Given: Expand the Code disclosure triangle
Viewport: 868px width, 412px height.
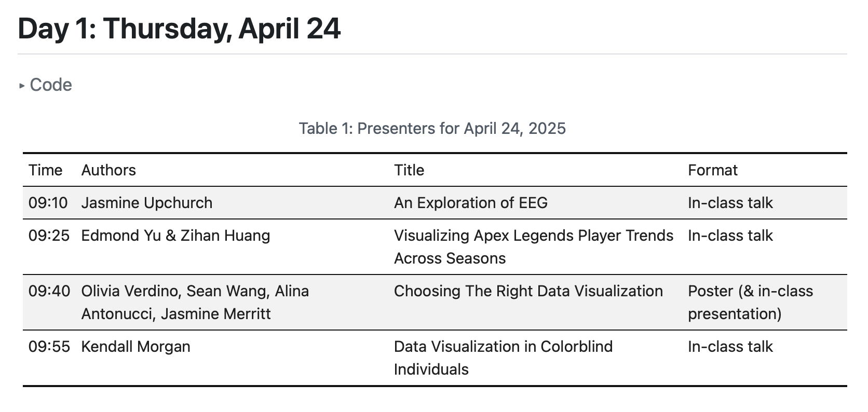Looking at the screenshot, I should [x=22, y=86].
